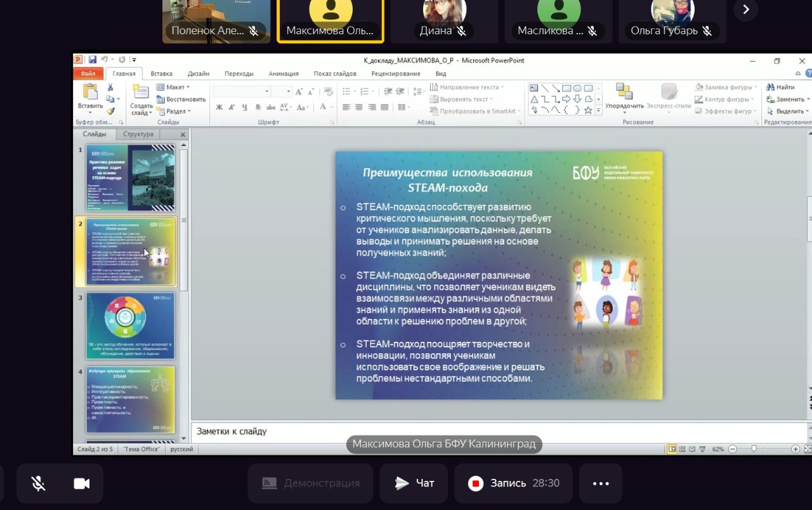Toggle the recording (Запись) button
The image size is (812, 510).
tap(476, 483)
